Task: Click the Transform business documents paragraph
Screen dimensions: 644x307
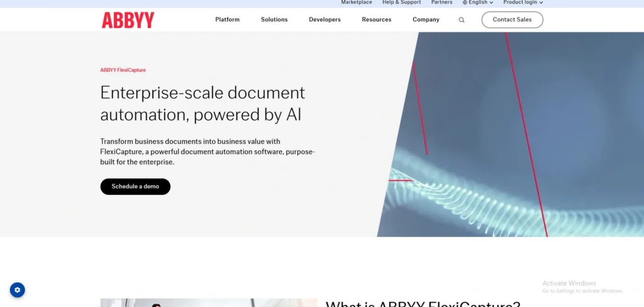Action: pyautogui.click(x=208, y=152)
